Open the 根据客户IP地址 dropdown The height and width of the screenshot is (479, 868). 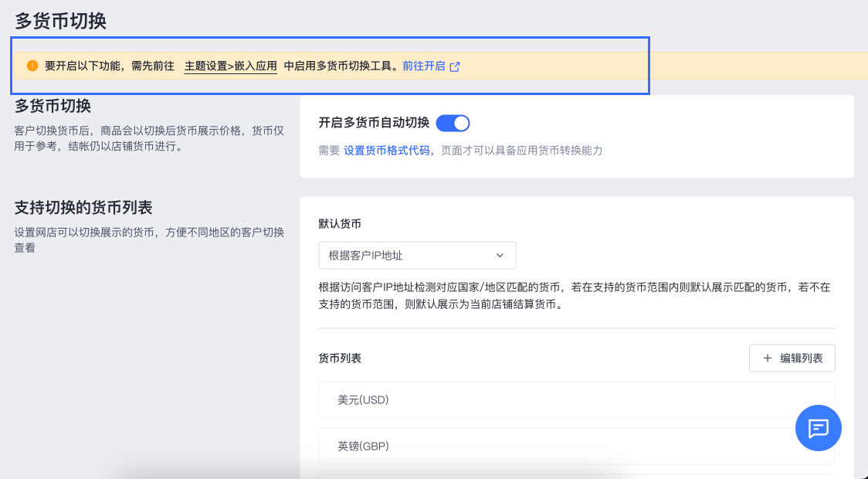click(x=416, y=255)
